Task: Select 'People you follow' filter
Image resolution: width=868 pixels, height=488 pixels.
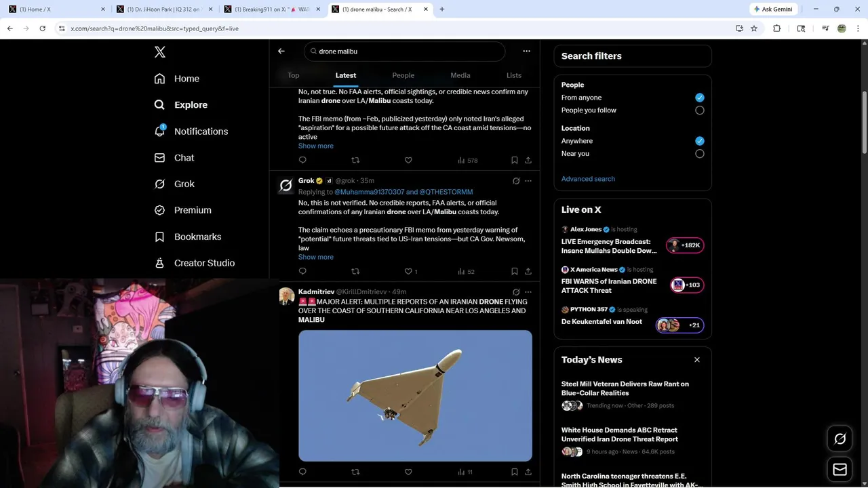Action: click(700, 110)
